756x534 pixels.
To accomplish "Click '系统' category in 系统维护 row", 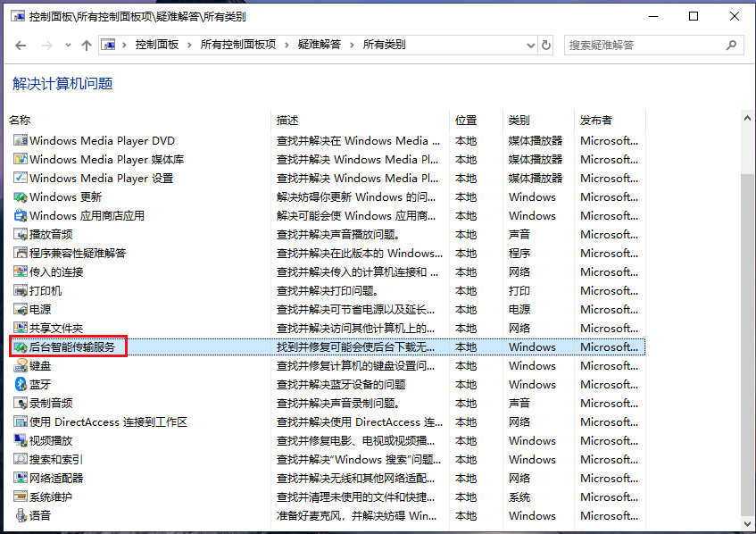I will pyautogui.click(x=519, y=496).
